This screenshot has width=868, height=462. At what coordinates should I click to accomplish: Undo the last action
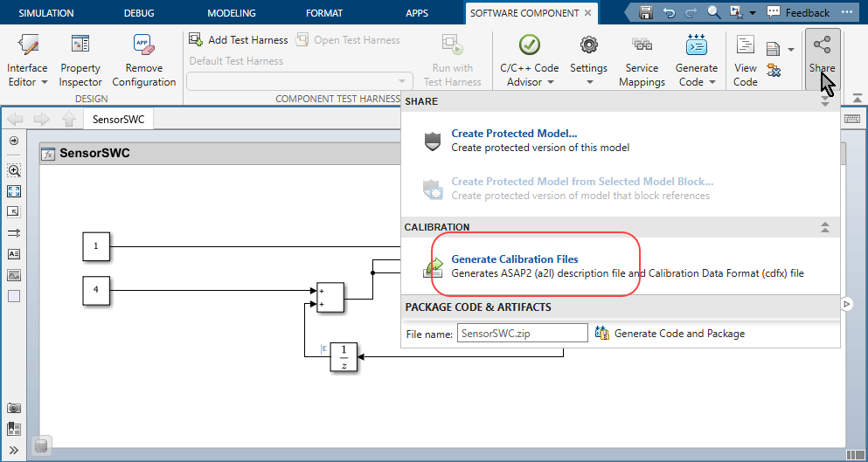pos(669,13)
